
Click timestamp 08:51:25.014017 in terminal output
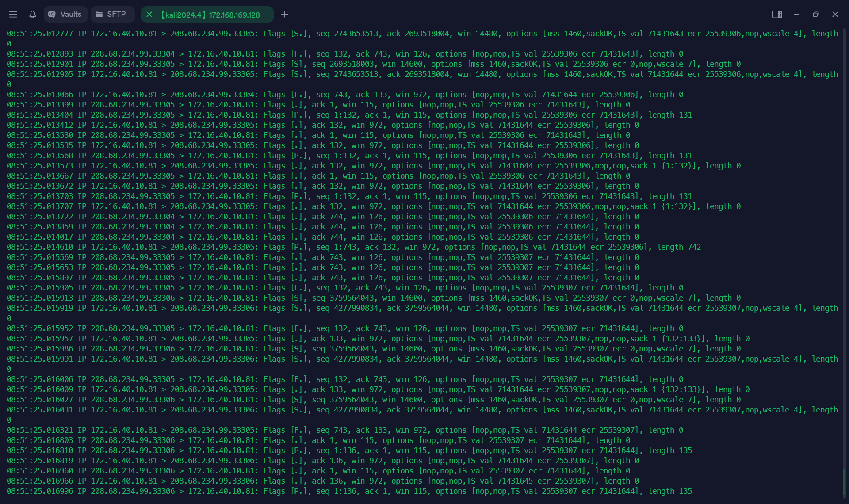pos(40,237)
